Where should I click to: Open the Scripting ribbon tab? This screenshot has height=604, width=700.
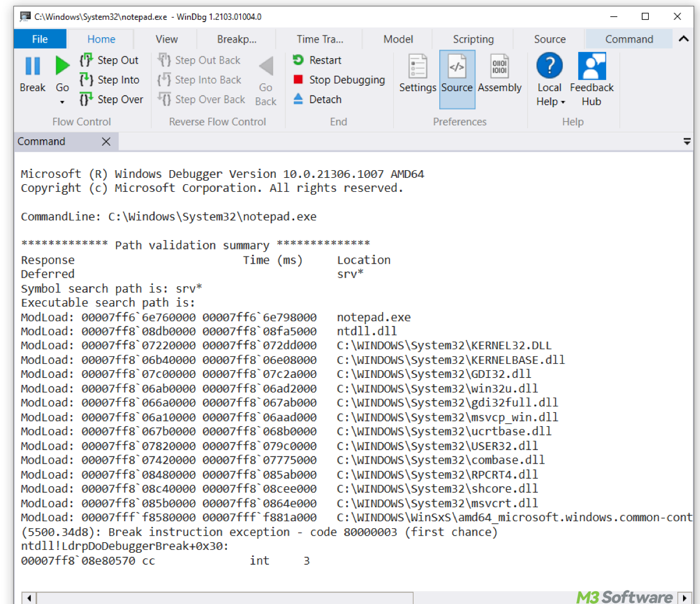click(473, 39)
